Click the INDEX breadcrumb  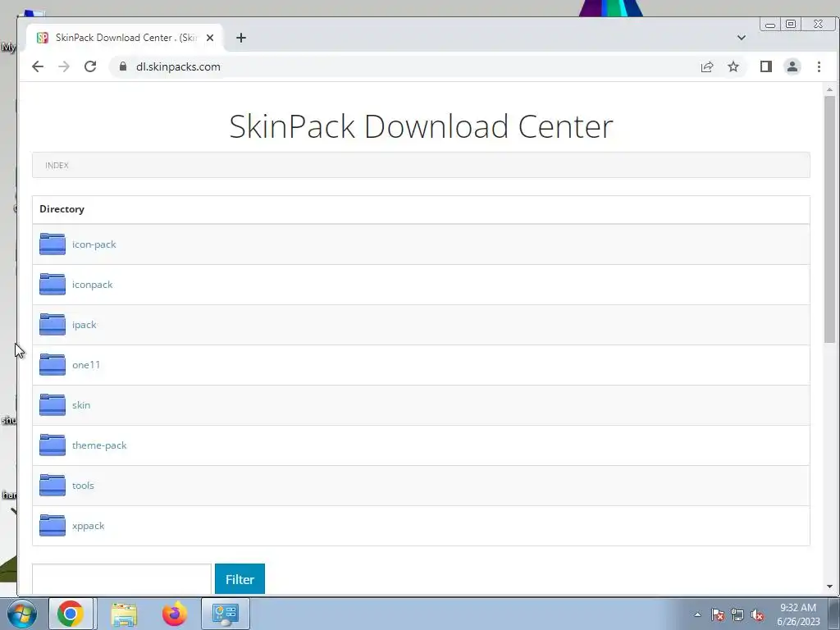pyautogui.click(x=57, y=165)
